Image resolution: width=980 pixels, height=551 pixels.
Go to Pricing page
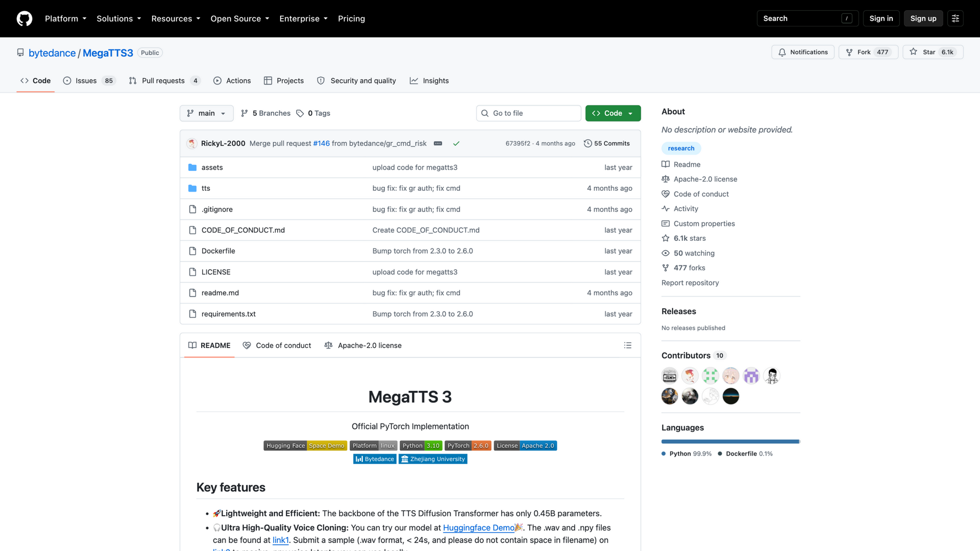pyautogui.click(x=351, y=18)
